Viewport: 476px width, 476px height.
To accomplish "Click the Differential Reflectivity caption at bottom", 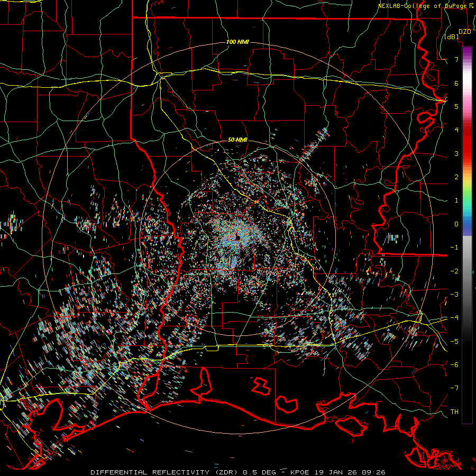I will click(238, 472).
